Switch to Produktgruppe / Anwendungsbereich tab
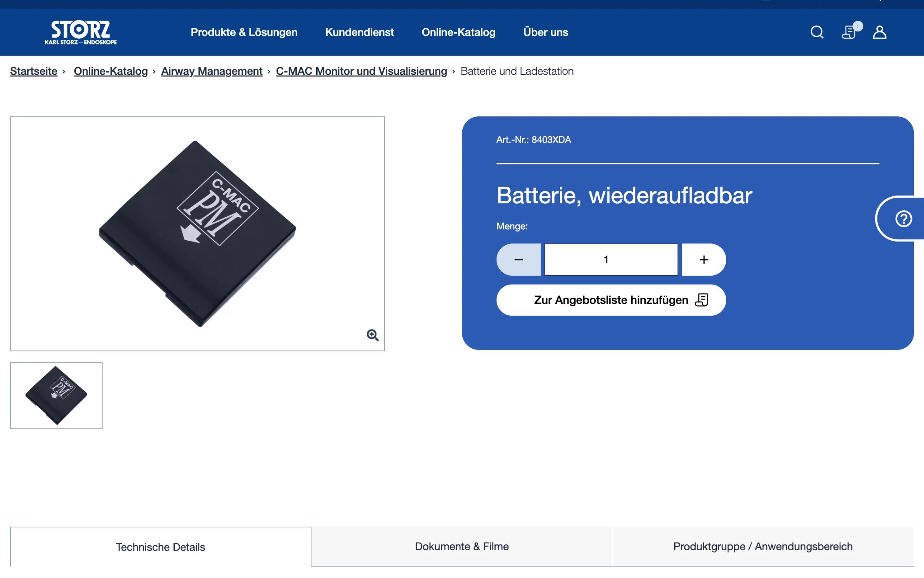The width and height of the screenshot is (924, 578). pyautogui.click(x=763, y=547)
